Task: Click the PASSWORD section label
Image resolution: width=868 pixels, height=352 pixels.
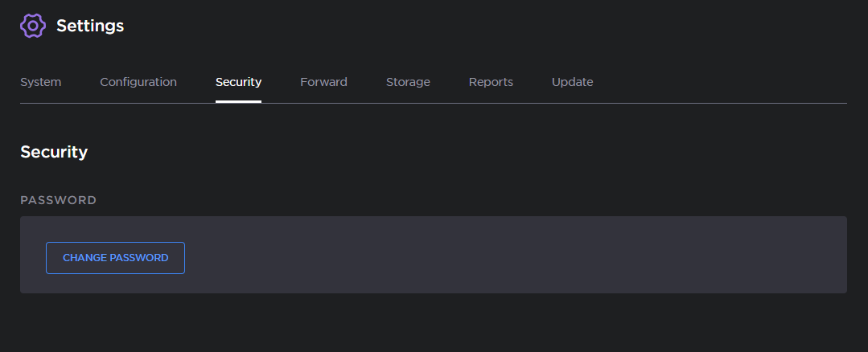Action: point(58,200)
